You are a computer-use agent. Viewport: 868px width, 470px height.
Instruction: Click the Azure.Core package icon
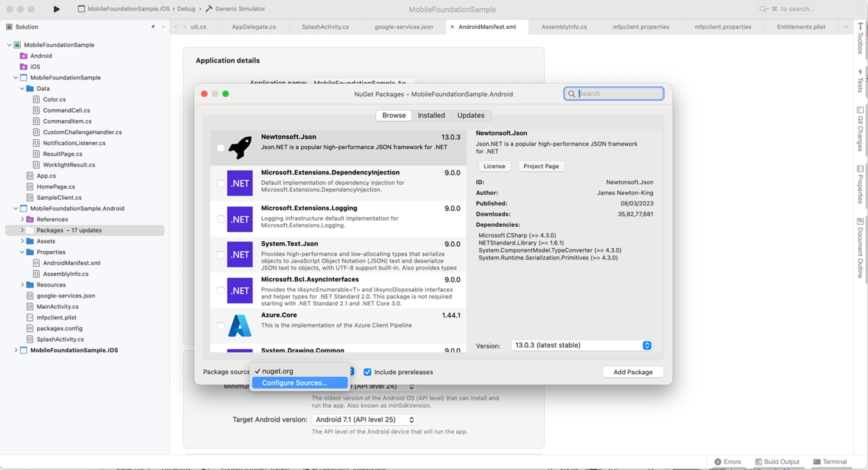(240, 326)
